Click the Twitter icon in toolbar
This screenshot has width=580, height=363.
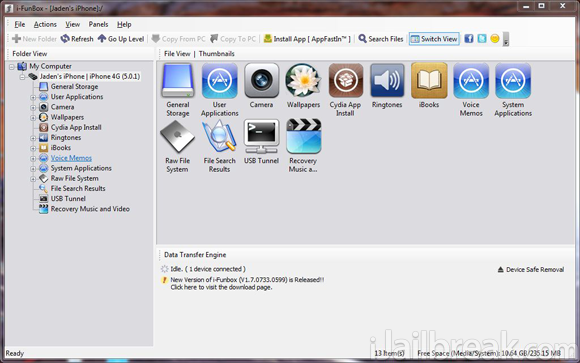(482, 38)
